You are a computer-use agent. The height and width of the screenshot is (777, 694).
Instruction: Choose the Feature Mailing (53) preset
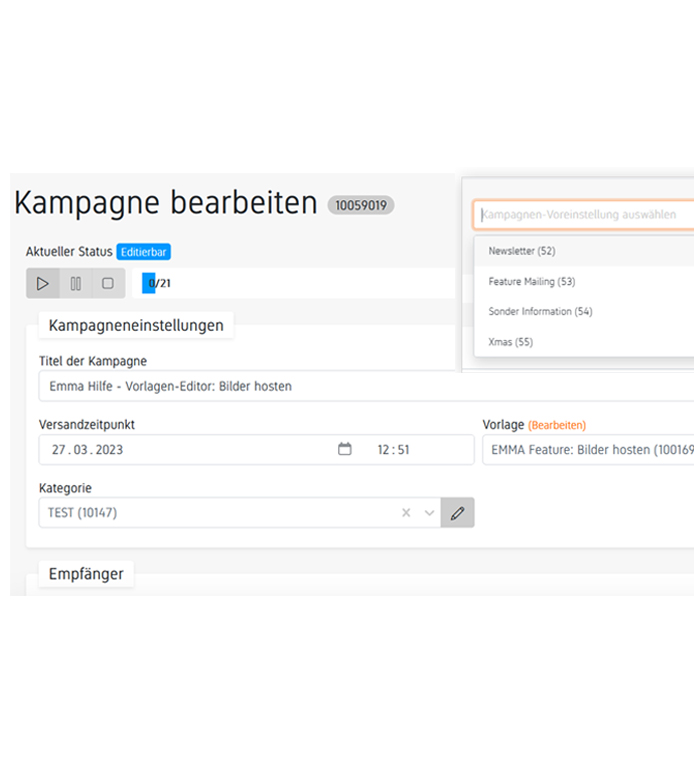(x=531, y=282)
